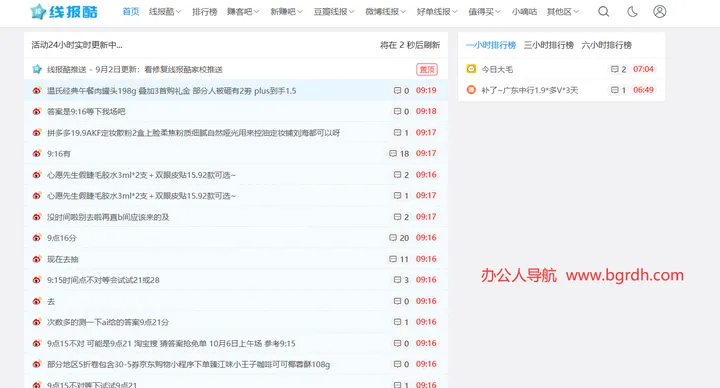This screenshot has height=388, width=720.
Task: Click the Weibo icon beside 9点16分
Action: click(x=37, y=238)
